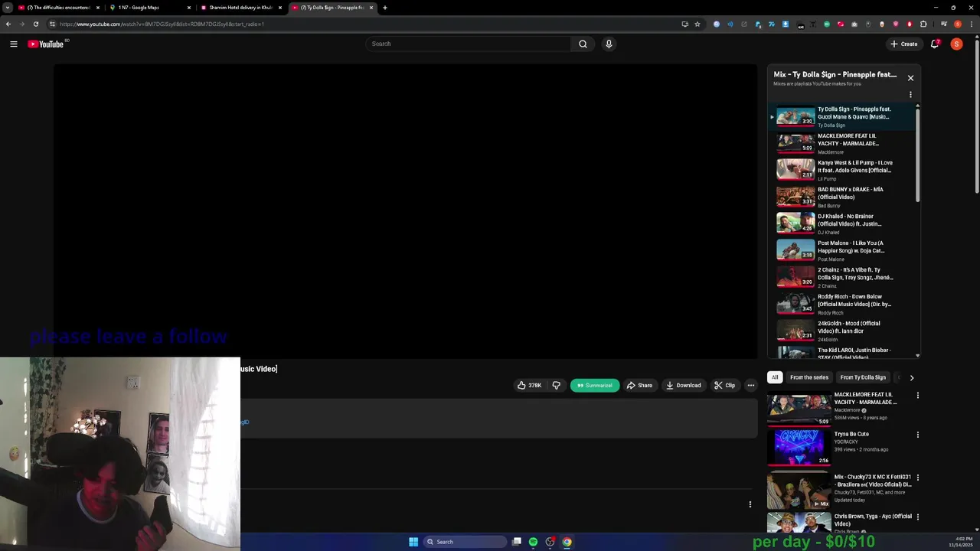Click the Summarize button
Image resolution: width=980 pixels, height=551 pixels.
[x=595, y=385]
